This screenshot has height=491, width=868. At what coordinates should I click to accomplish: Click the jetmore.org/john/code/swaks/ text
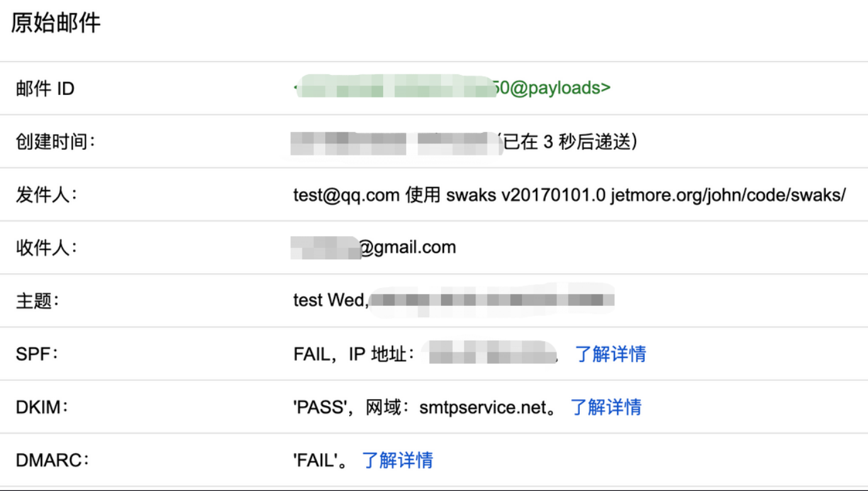coord(728,195)
